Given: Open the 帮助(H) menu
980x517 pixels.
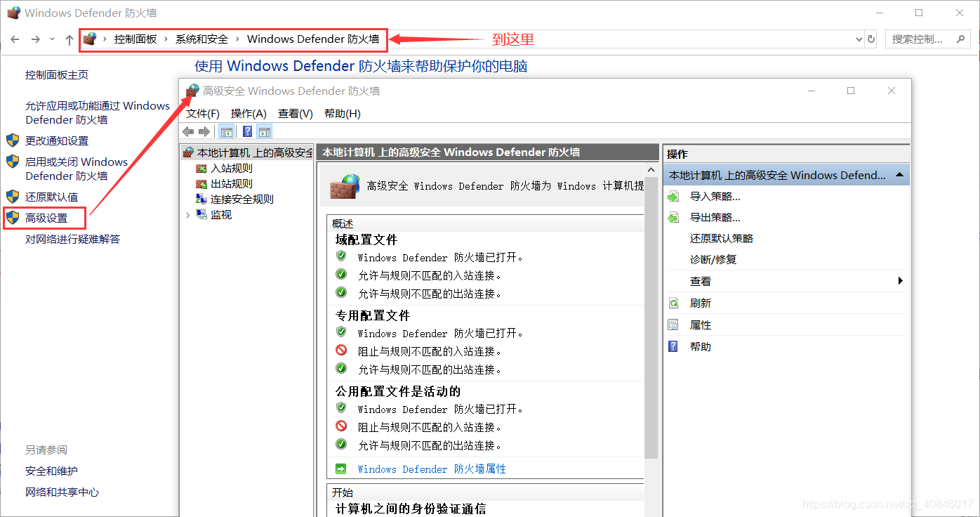Looking at the screenshot, I should [342, 113].
